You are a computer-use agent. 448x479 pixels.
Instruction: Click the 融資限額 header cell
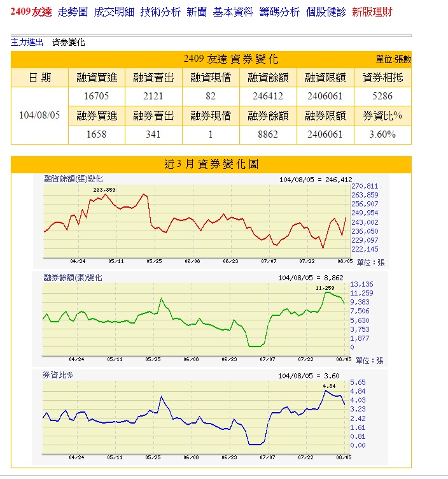click(325, 78)
